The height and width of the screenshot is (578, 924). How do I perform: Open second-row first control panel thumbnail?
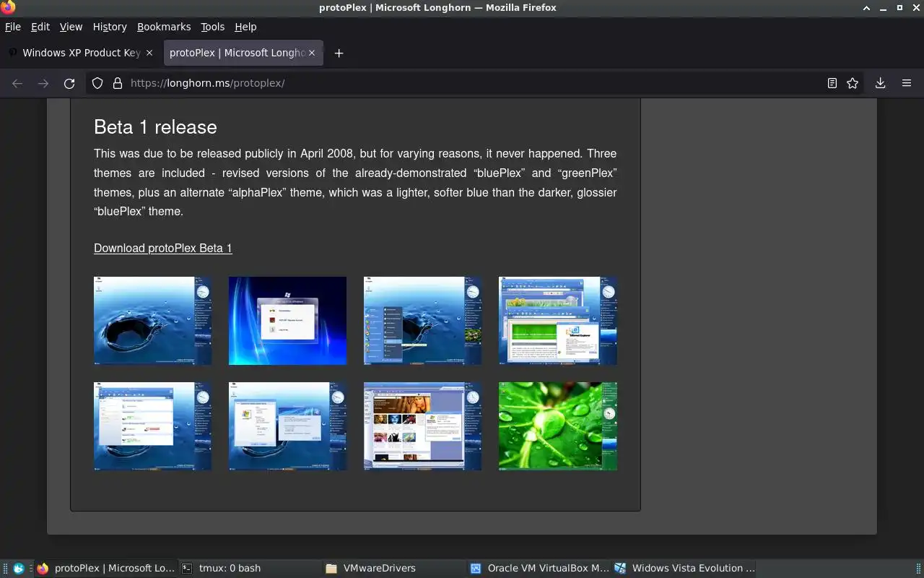click(x=153, y=426)
